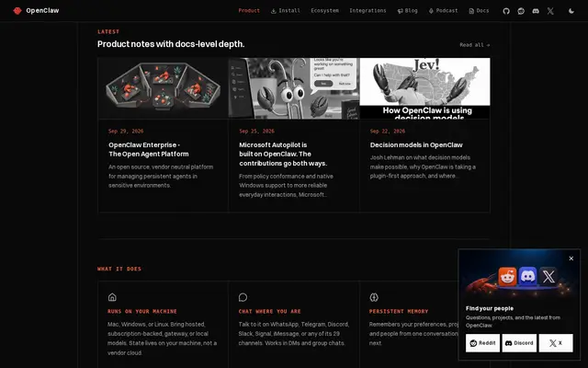588x368 pixels.
Task: Click the brain icon above Persistent memory
Action: [374, 297]
